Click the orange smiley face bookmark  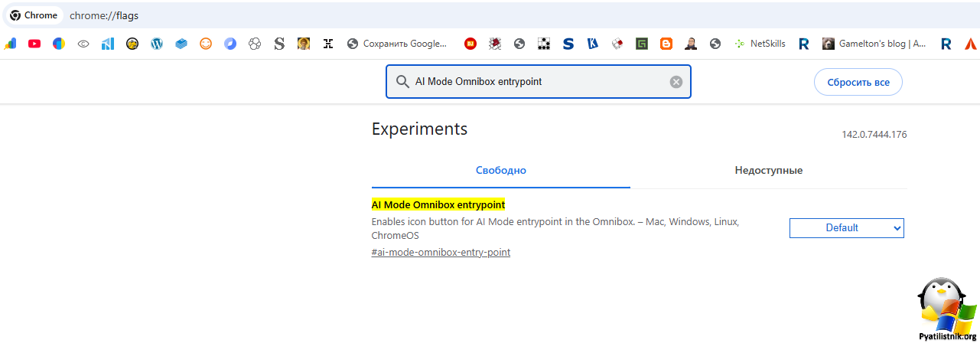point(206,44)
